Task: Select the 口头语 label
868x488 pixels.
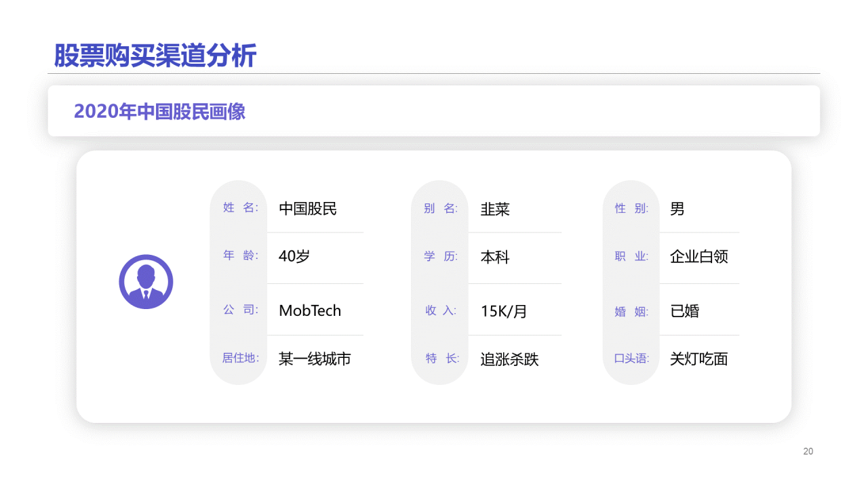Action: [x=631, y=359]
